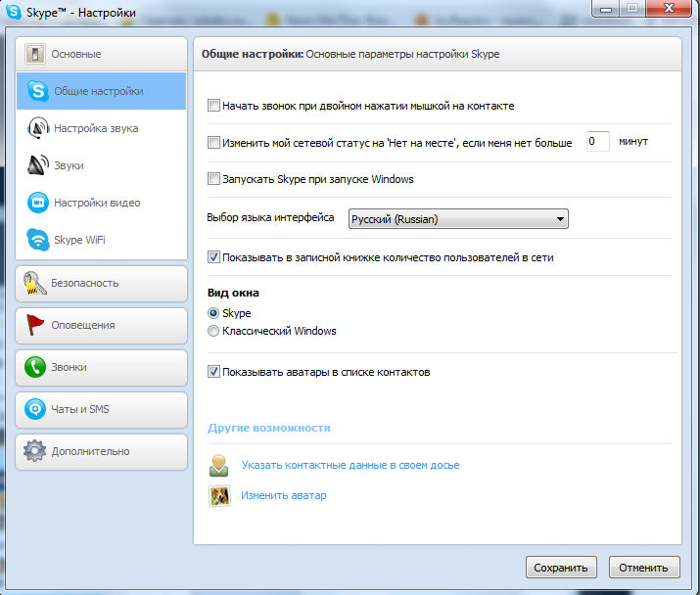
Task: Click the Изменить аватар link
Action: 284,495
